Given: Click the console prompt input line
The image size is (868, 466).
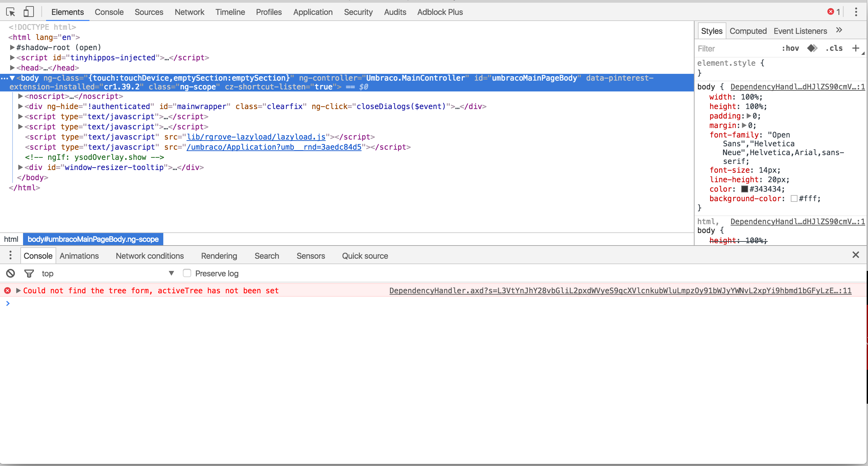Looking at the screenshot, I should (x=437, y=303).
